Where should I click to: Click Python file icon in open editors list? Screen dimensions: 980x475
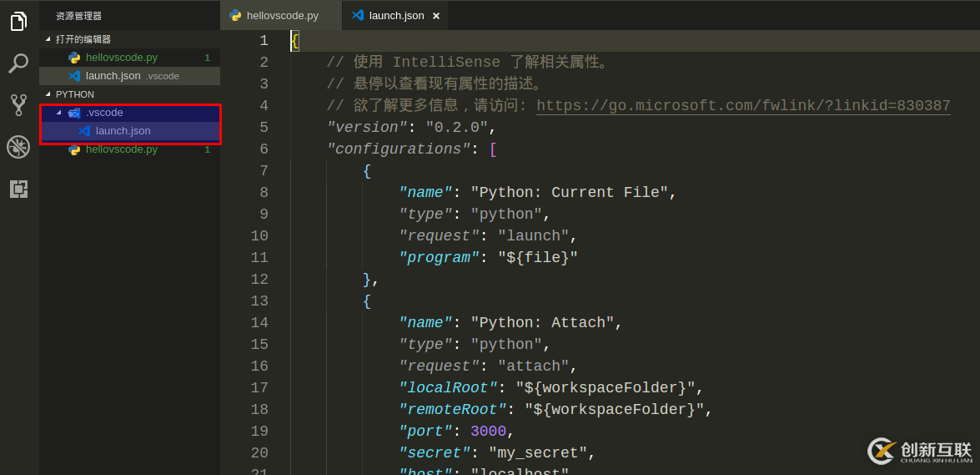point(74,58)
